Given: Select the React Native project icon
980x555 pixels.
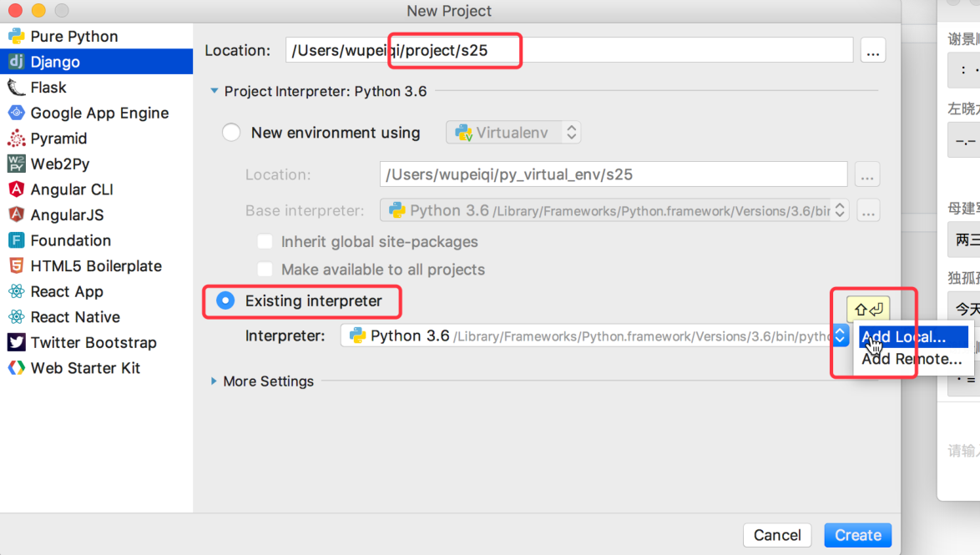Looking at the screenshot, I should click(x=16, y=317).
